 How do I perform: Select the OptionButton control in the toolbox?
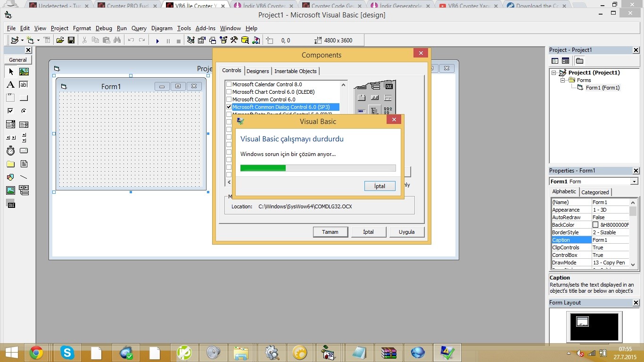(x=24, y=111)
